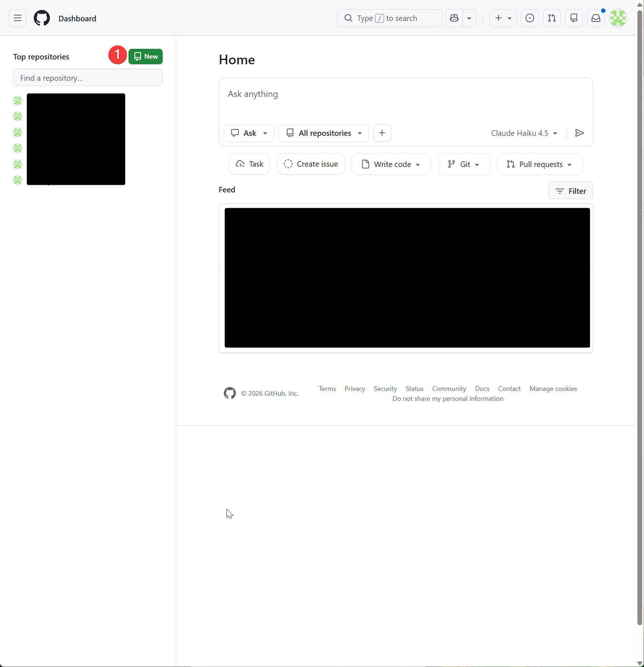Click Manage cookies footer link
Viewport: 644px width, 667px height.
553,388
